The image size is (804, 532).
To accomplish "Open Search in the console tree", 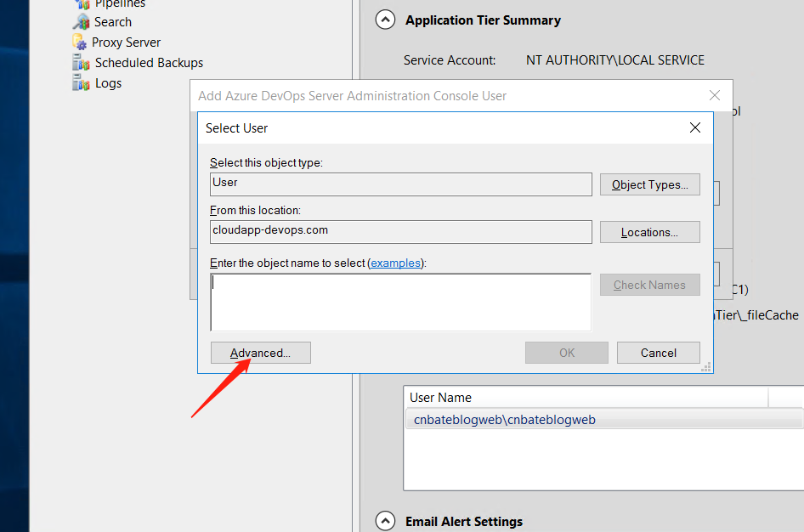I will [x=113, y=22].
